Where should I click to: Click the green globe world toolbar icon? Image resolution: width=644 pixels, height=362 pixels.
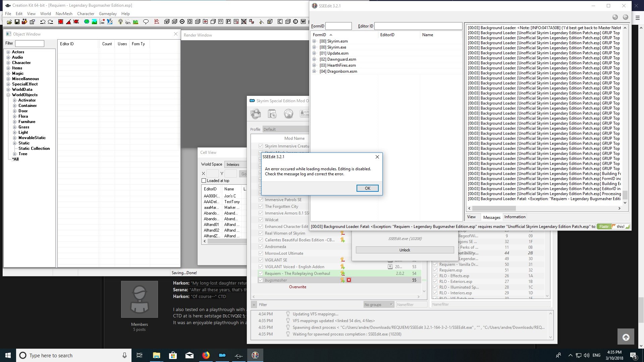(87, 22)
